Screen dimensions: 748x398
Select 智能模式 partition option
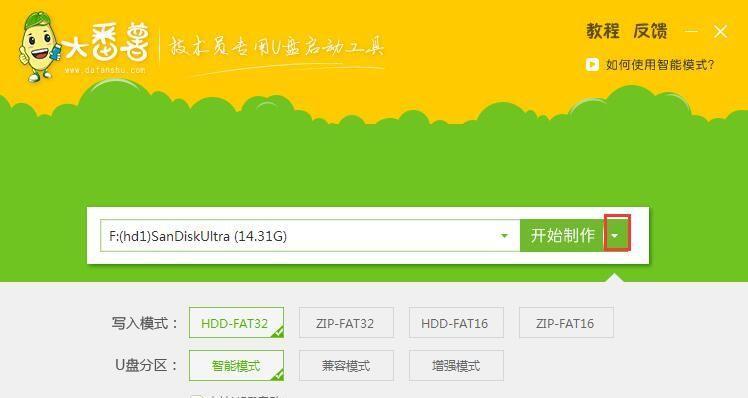(x=237, y=366)
